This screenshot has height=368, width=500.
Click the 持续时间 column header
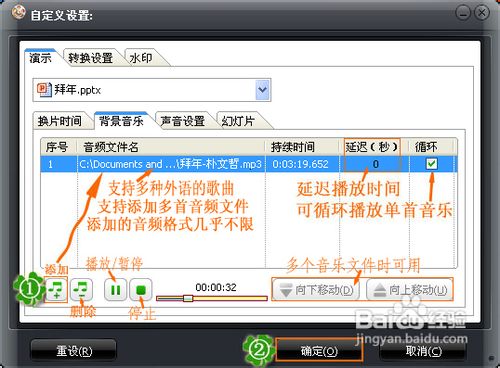pos(303,147)
